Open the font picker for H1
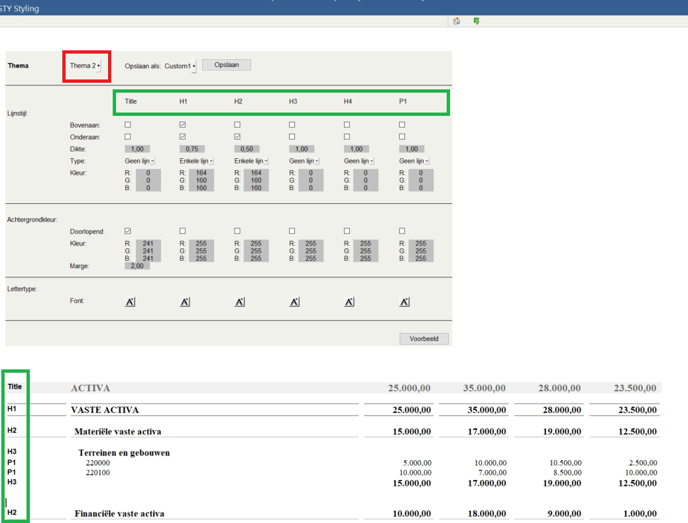 point(185,302)
